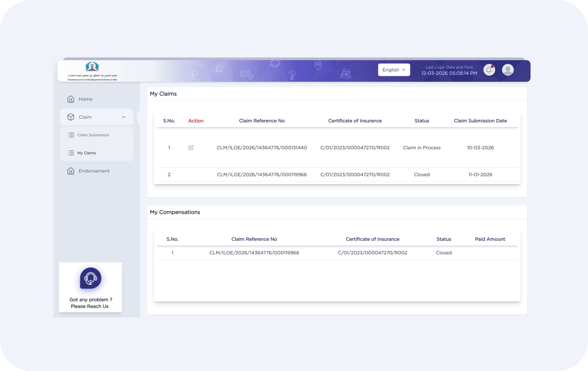Select My Claims in the sidebar
The width and height of the screenshot is (588, 371).
click(86, 153)
